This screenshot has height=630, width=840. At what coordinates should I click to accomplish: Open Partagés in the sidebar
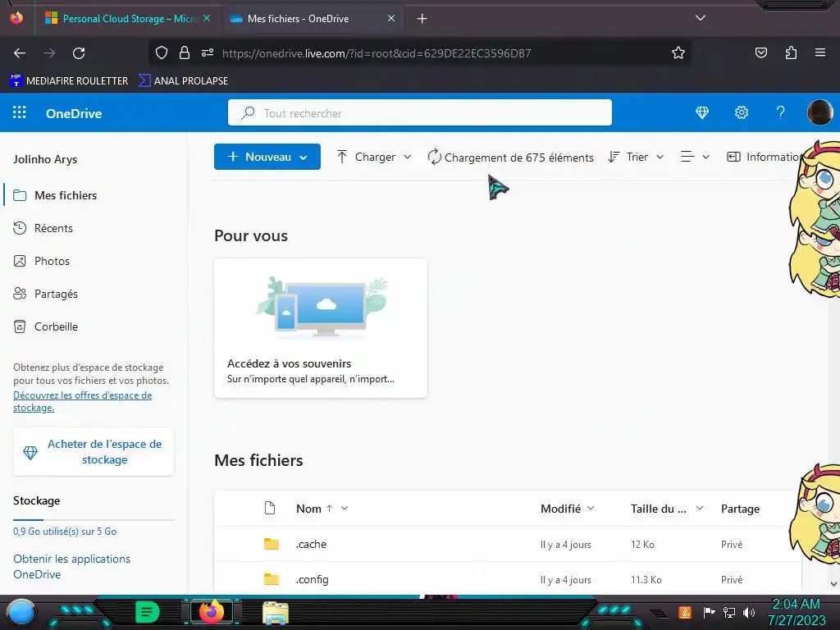(x=56, y=294)
